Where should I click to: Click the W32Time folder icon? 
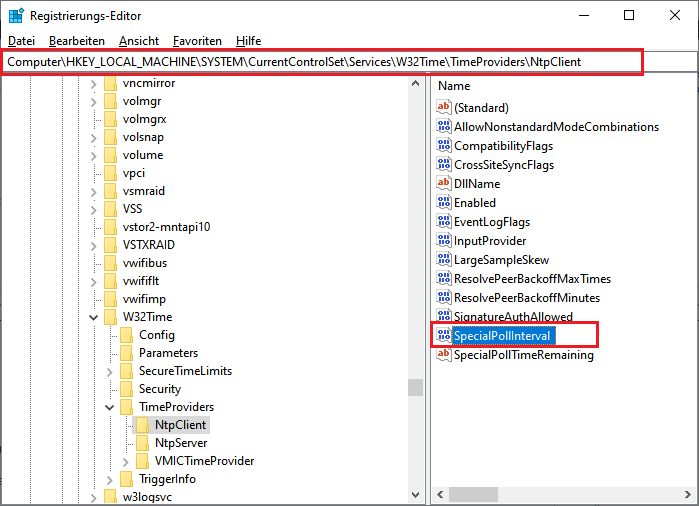[110, 317]
